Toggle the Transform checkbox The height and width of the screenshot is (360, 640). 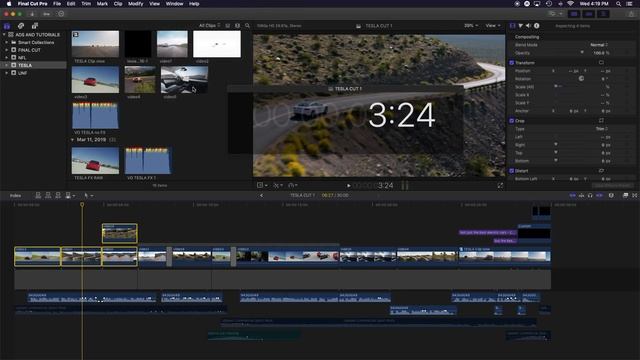click(x=511, y=63)
